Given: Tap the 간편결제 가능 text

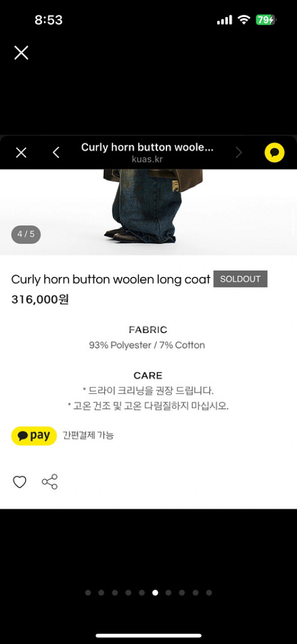Looking at the screenshot, I should click(x=88, y=435).
